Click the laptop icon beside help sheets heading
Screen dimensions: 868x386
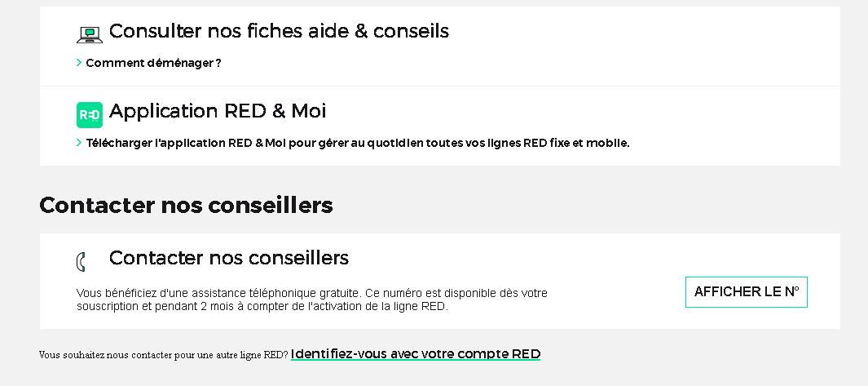coord(90,34)
